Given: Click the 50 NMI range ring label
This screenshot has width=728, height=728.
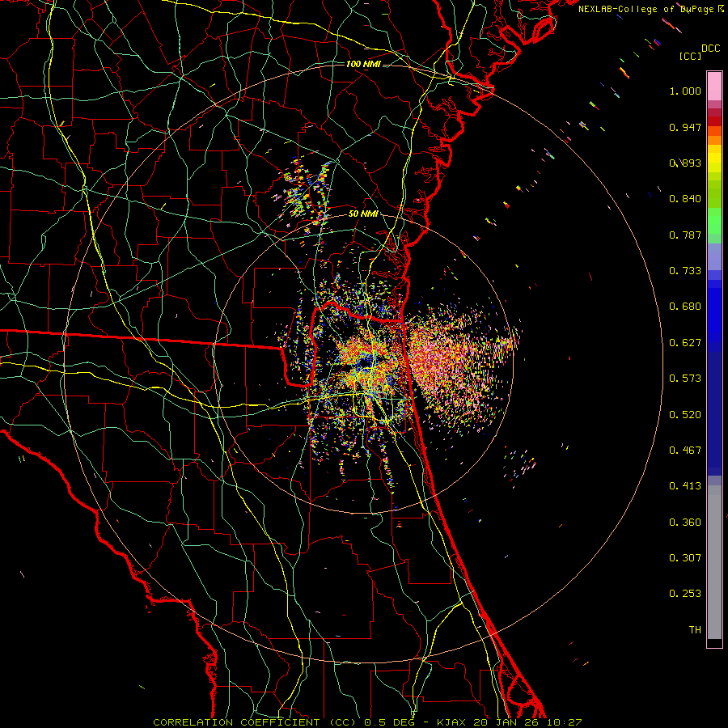Looking at the screenshot, I should pyautogui.click(x=363, y=214).
